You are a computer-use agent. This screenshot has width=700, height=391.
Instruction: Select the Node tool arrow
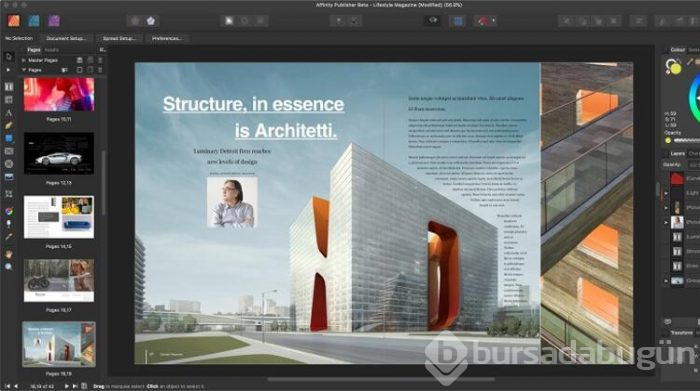[x=8, y=70]
